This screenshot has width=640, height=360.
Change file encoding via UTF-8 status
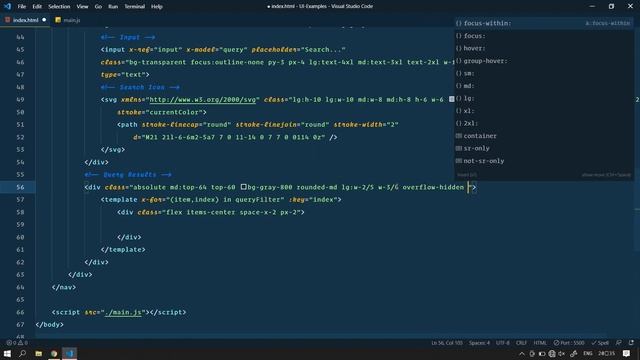(502, 343)
